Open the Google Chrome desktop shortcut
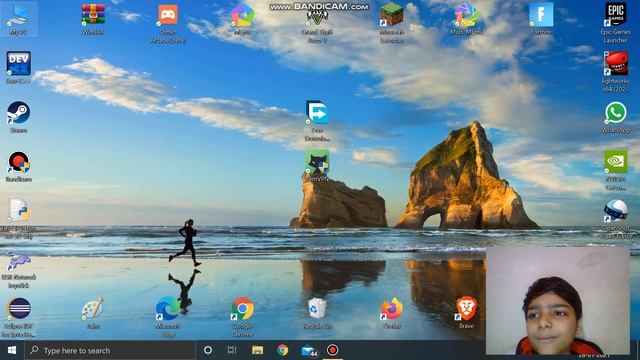Image resolution: width=640 pixels, height=360 pixels. click(x=242, y=317)
